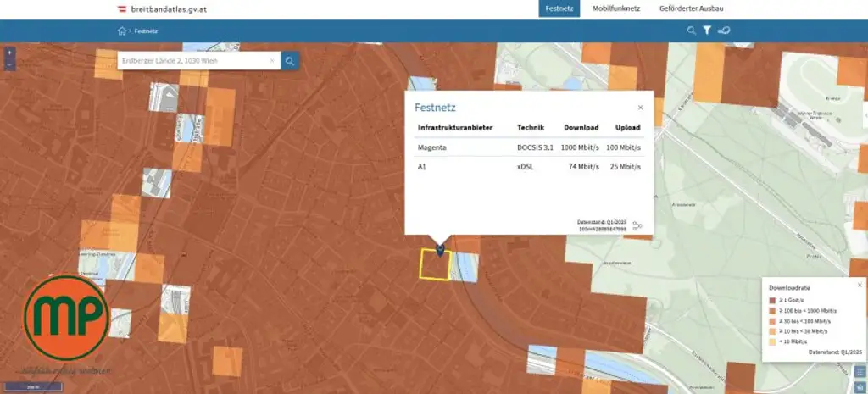
Task: Toggle the legend button at bottom right
Action: click(x=860, y=371)
